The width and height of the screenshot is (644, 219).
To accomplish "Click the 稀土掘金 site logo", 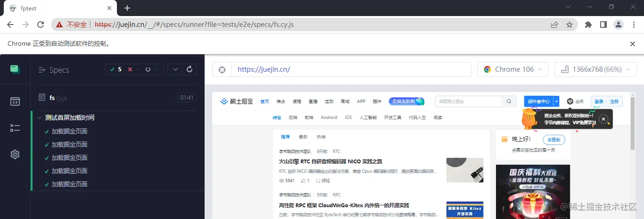I will click(237, 101).
